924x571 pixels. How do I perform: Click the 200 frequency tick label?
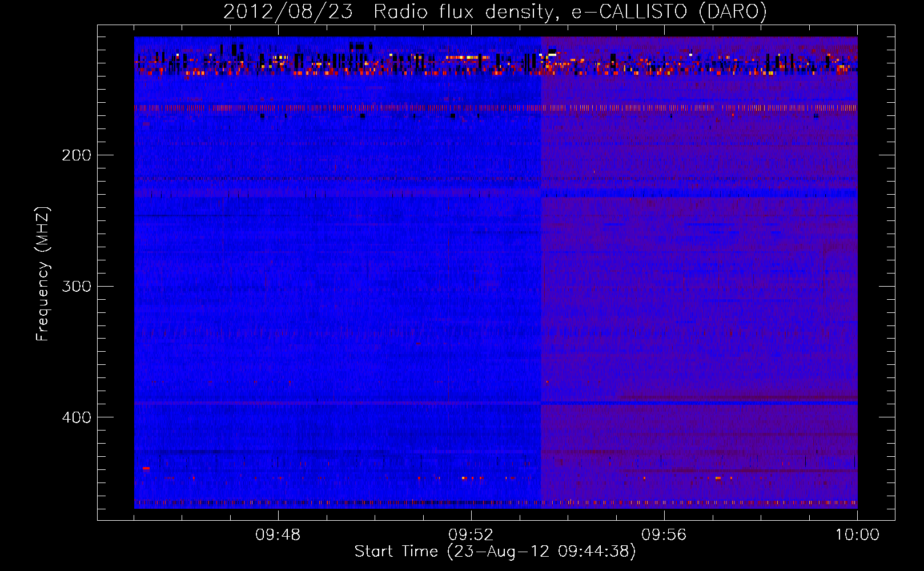pyautogui.click(x=77, y=155)
